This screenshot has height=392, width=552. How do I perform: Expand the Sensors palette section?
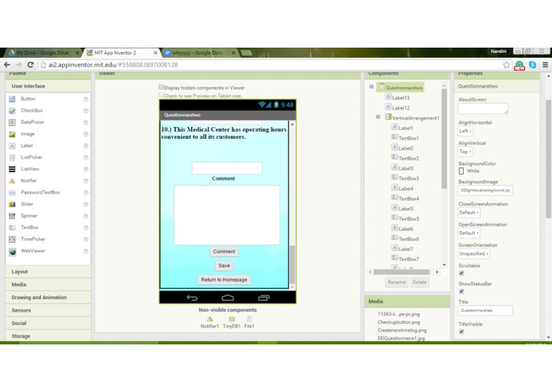click(48, 310)
